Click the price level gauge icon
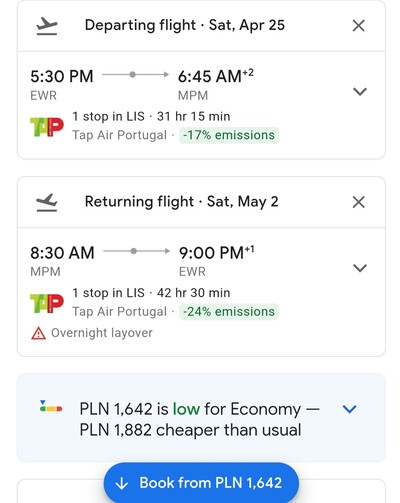Image resolution: width=400 pixels, height=503 pixels. [51, 406]
